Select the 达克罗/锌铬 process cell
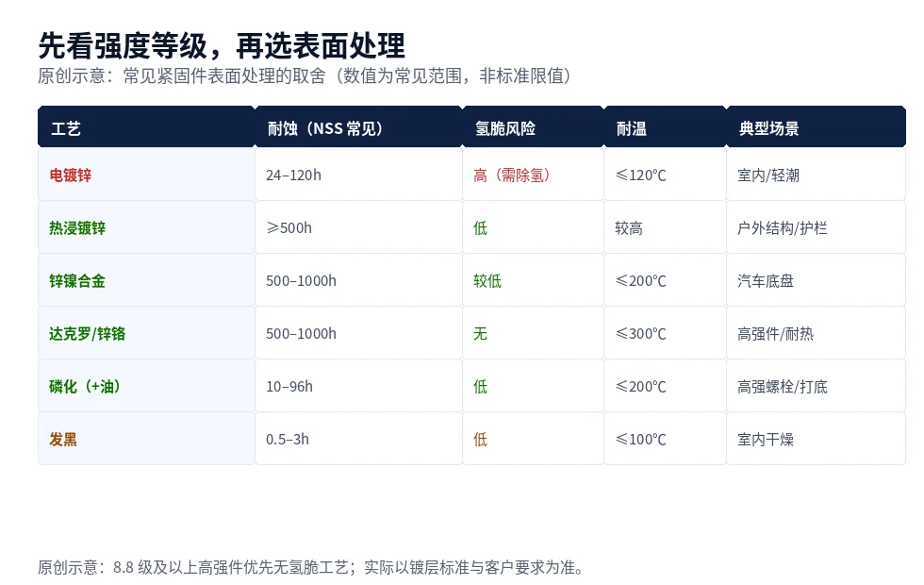The width and height of the screenshot is (924, 585). click(x=146, y=333)
